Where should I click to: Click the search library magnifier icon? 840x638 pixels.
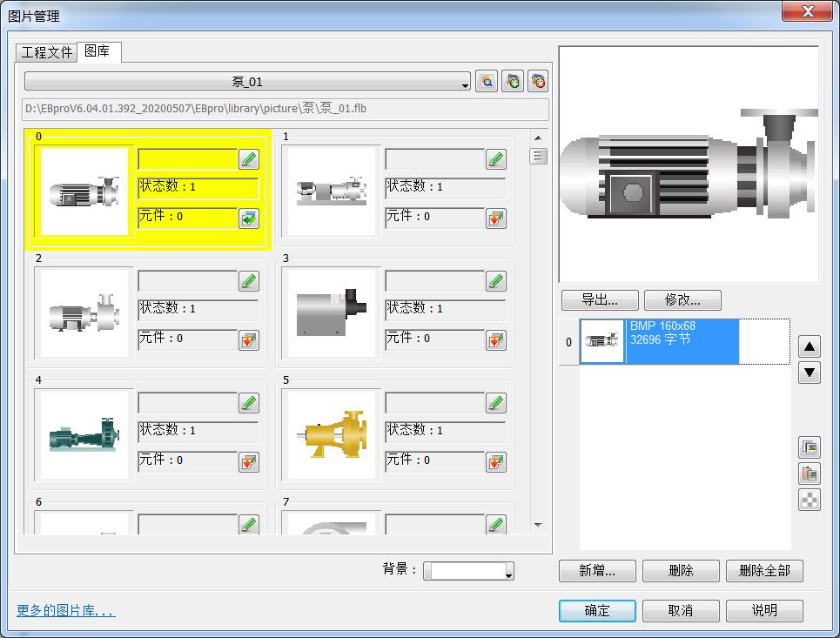point(487,82)
